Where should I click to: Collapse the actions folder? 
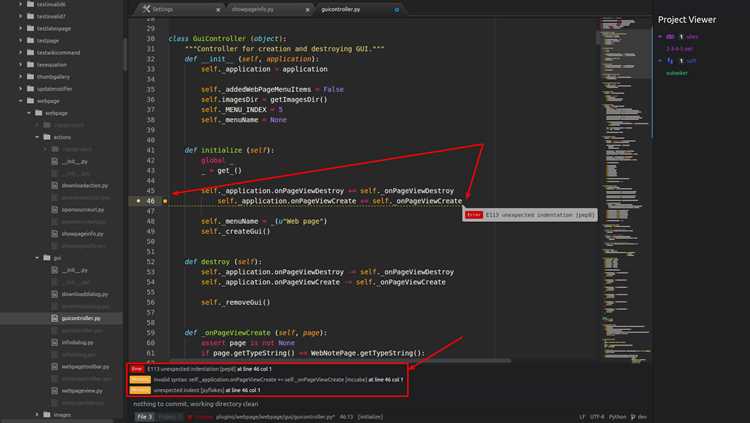tap(37, 137)
